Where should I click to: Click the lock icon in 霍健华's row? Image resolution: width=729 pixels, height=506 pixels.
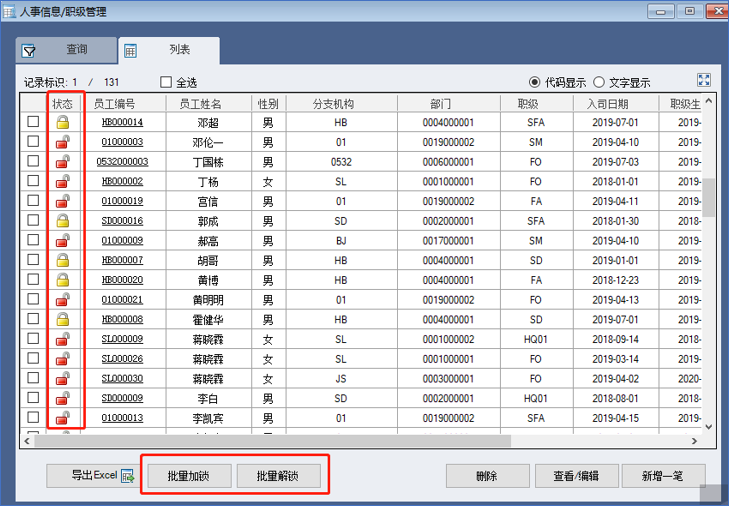pyautogui.click(x=62, y=319)
